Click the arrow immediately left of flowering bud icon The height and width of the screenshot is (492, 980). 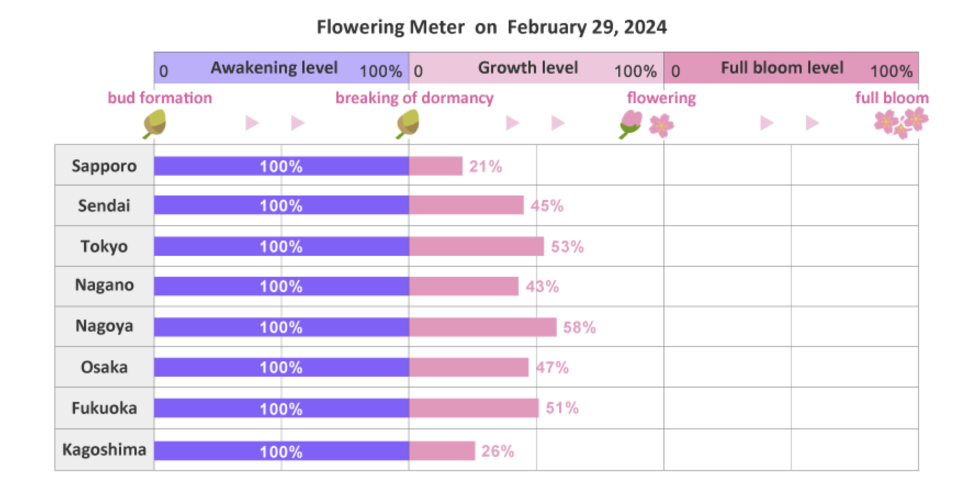558,123
